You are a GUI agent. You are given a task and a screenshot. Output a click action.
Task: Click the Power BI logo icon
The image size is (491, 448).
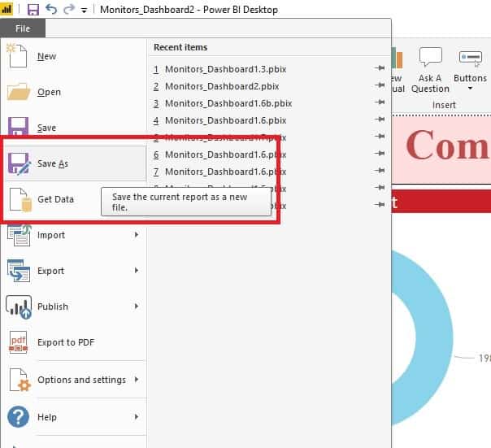[x=7, y=9]
